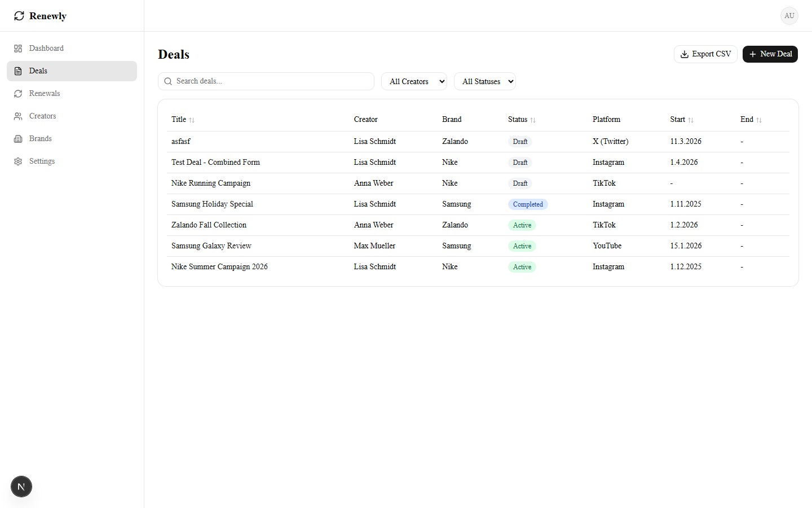Open the Creators people icon
The height and width of the screenshot is (508, 812).
click(x=17, y=116)
